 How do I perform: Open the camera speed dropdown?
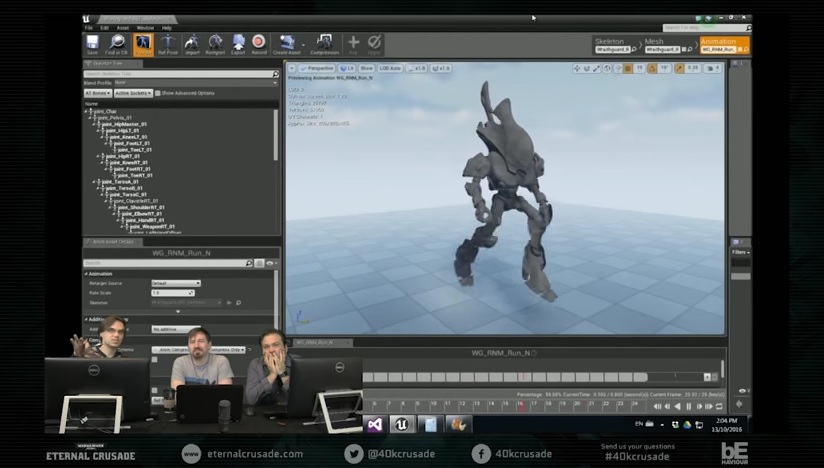tap(713, 68)
